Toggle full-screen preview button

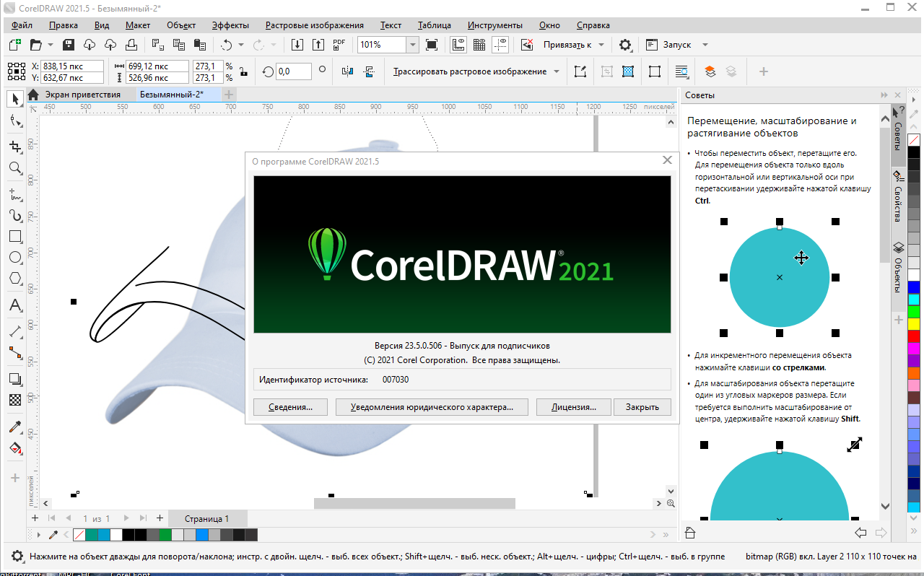pos(432,45)
